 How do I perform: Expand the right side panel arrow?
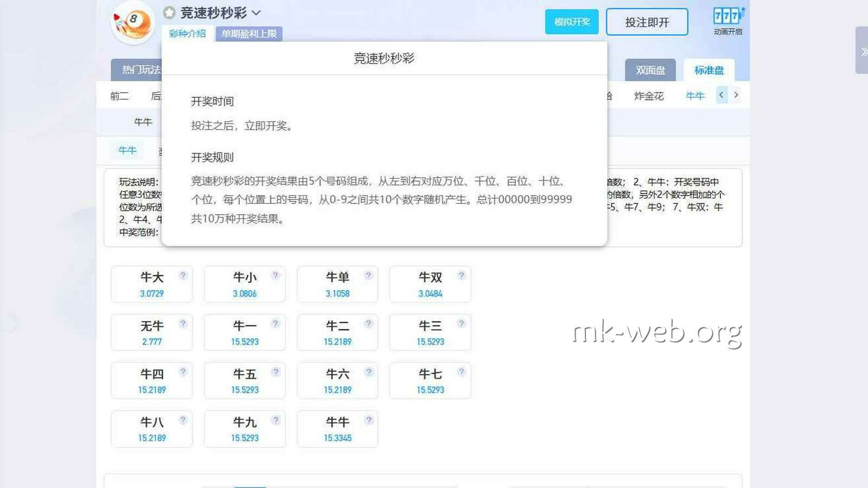pos(863,50)
